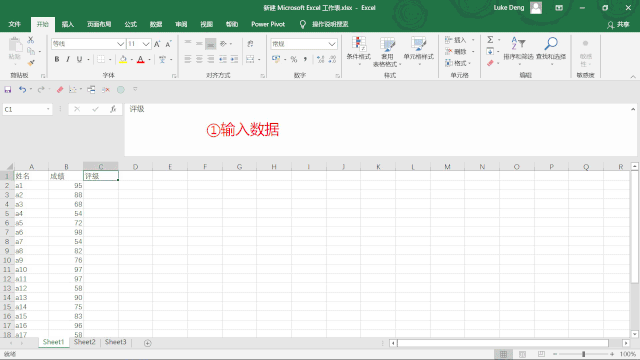The image size is (640, 360).
Task: Increase font size with larger A
Action: (157, 44)
